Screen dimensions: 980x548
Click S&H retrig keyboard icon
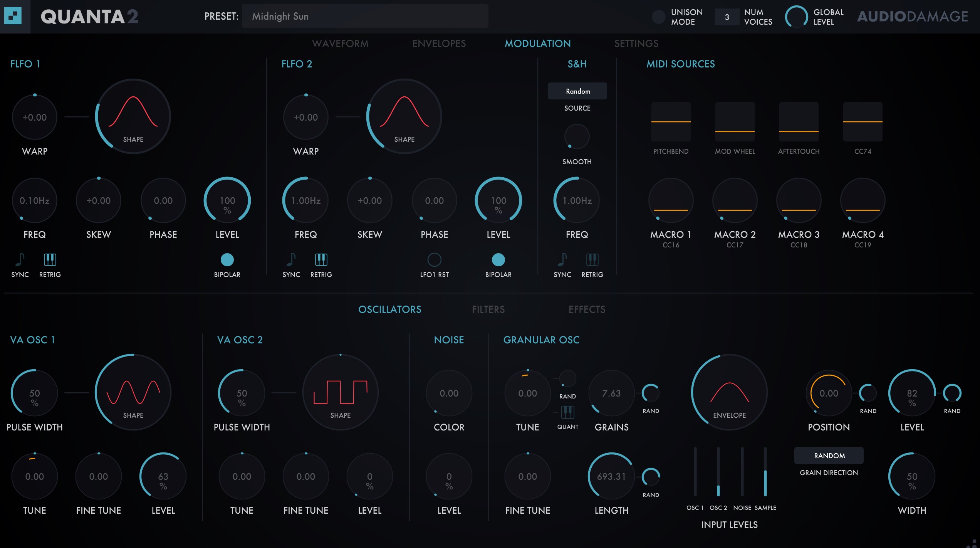[592, 260]
